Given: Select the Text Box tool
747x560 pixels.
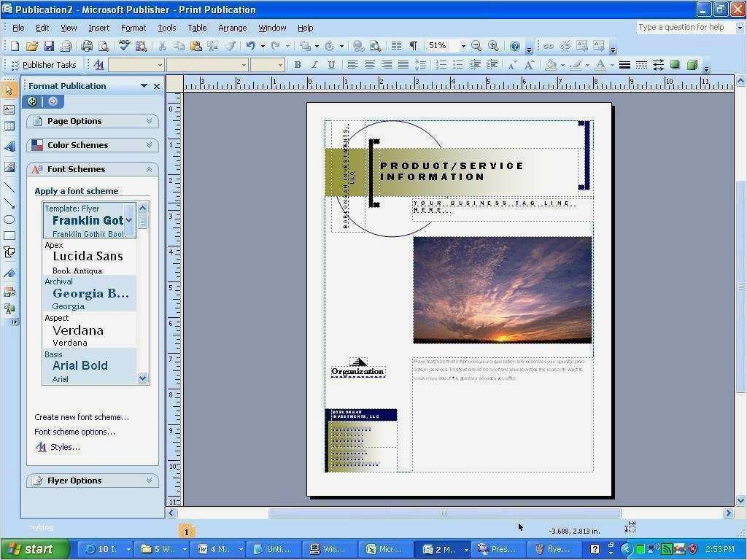Looking at the screenshot, I should point(9,109).
